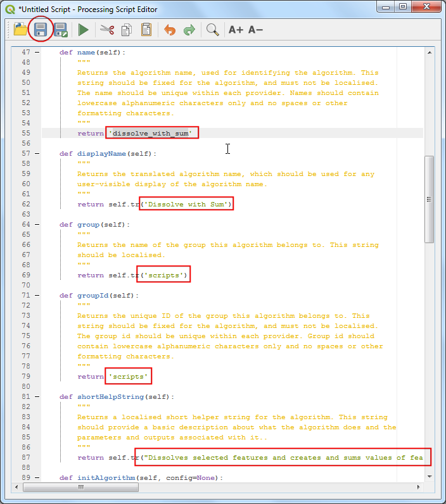Run the script with the green arrow

(83, 30)
